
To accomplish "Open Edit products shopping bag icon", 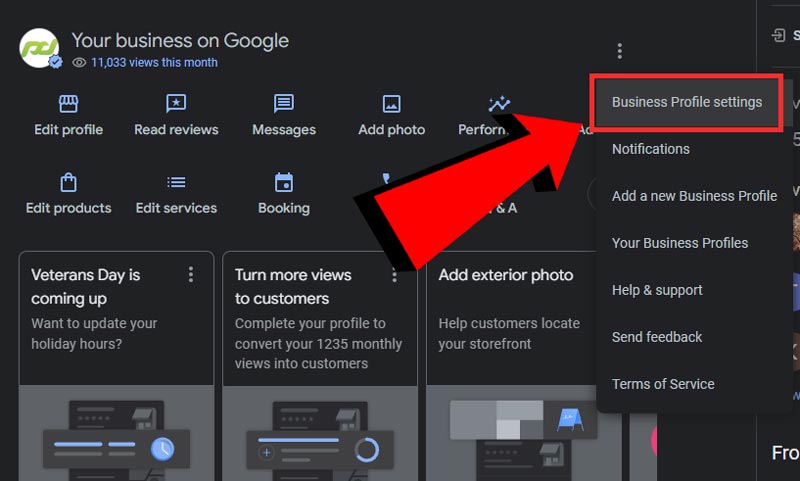I will (68, 182).
